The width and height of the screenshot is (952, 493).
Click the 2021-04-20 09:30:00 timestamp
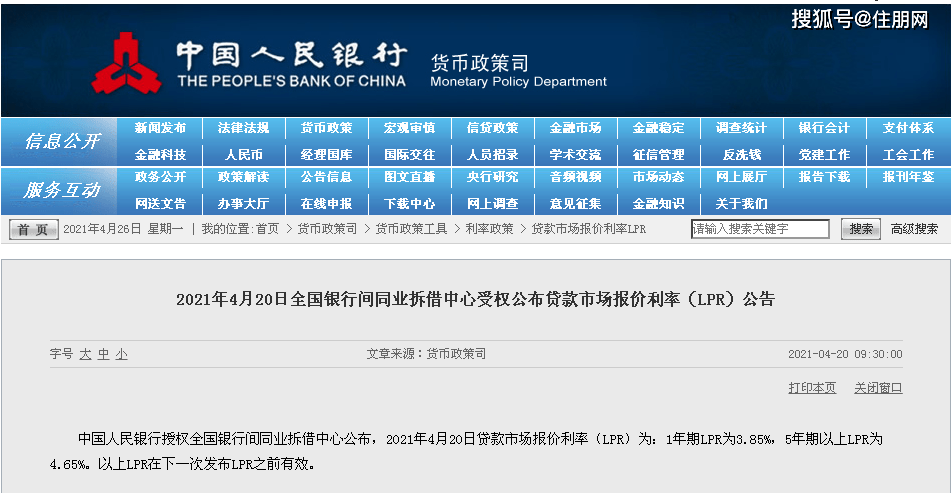pyautogui.click(x=845, y=354)
